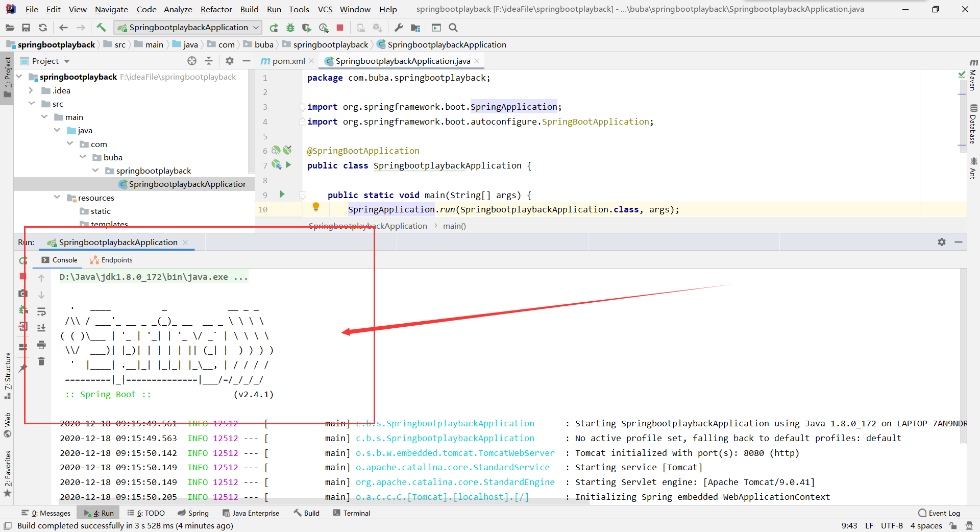The height and width of the screenshot is (532, 980).
Task: Toggle the Ant tool window stripe
Action: 973,168
